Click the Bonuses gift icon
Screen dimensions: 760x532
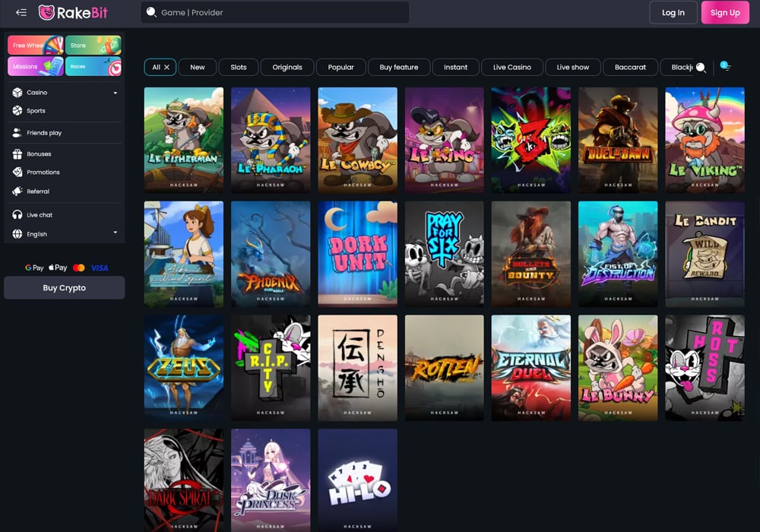pyautogui.click(x=18, y=154)
